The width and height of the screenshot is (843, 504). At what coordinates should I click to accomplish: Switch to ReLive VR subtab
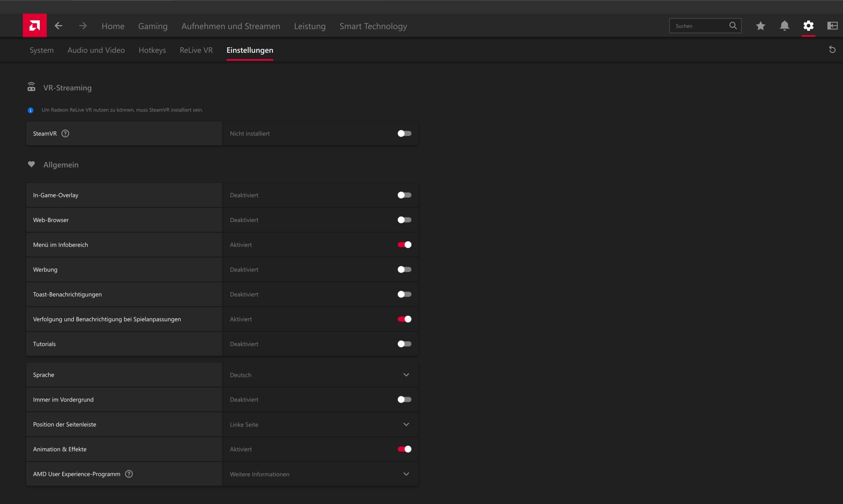pyautogui.click(x=196, y=50)
